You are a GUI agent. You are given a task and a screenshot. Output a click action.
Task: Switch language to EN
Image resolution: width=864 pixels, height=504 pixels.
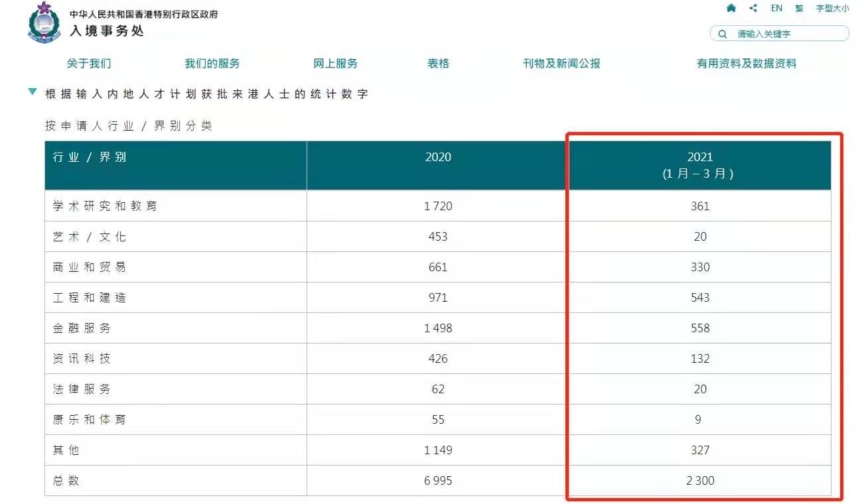pyautogui.click(x=776, y=9)
